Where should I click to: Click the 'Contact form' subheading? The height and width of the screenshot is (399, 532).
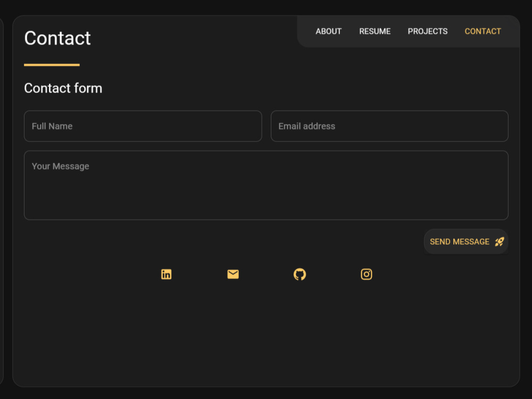click(x=63, y=88)
